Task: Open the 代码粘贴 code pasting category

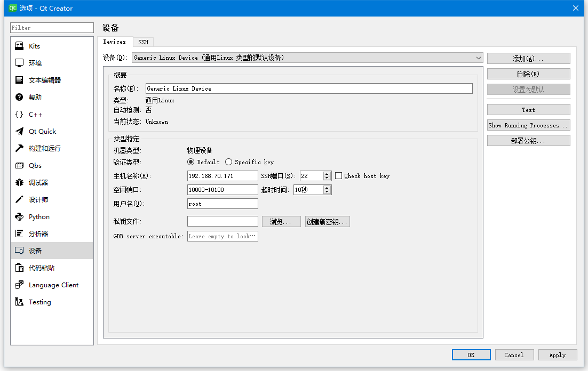Action: tap(52, 268)
